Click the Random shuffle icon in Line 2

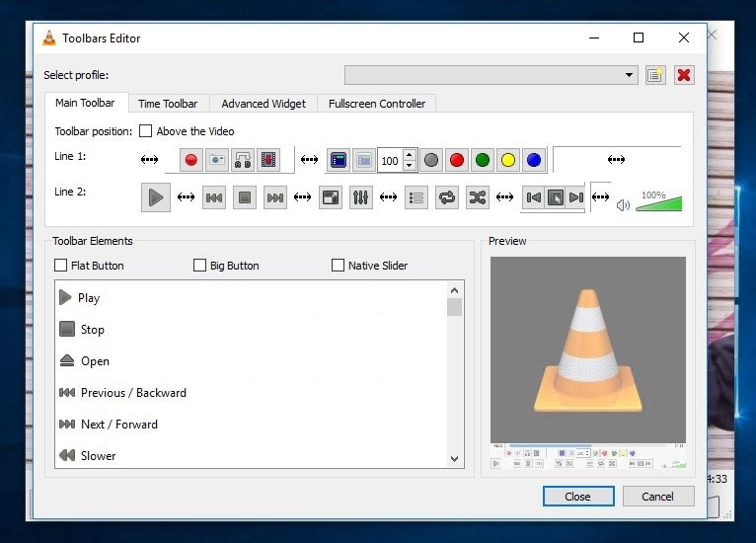tap(478, 197)
